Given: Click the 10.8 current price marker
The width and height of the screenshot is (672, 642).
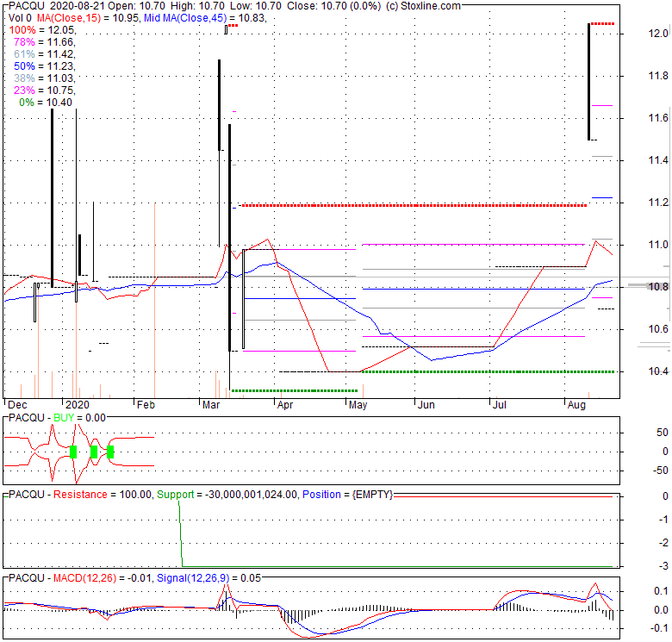Looking at the screenshot, I should (658, 287).
